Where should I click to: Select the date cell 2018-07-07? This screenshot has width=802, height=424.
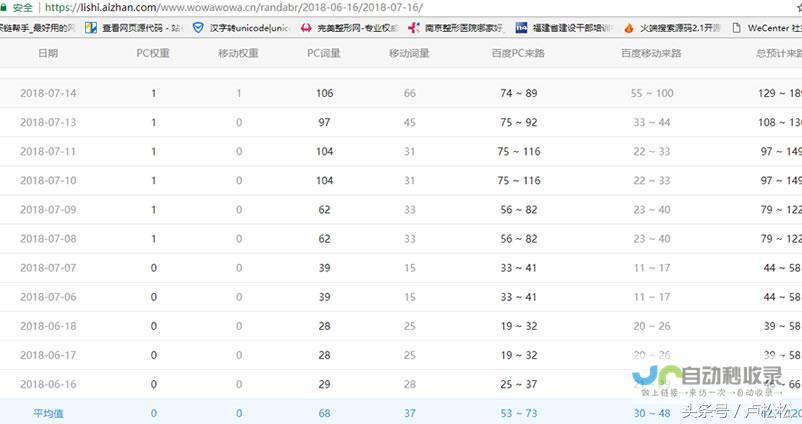click(48, 268)
